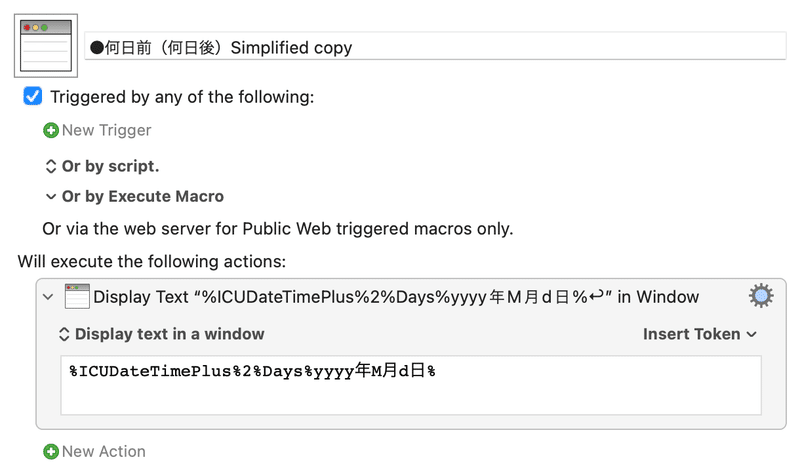The image size is (800, 473).
Task: Click the Or by Execute Macro label
Action: (143, 196)
